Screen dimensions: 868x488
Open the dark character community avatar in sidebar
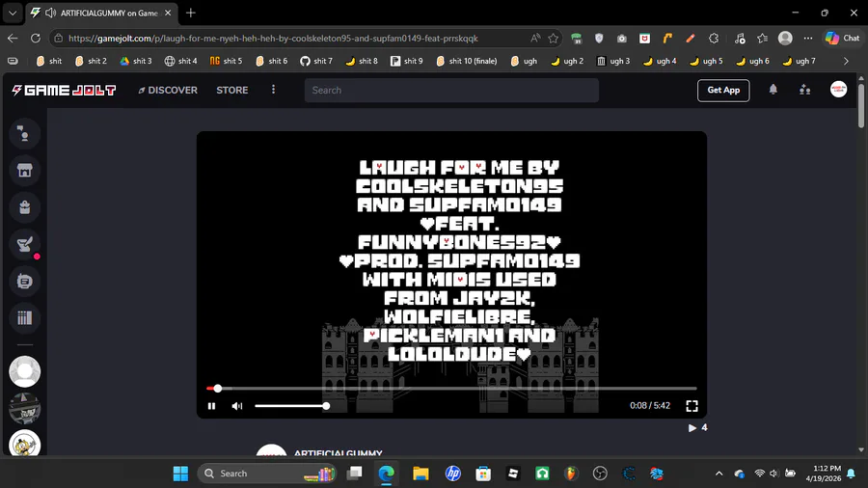pyautogui.click(x=24, y=408)
